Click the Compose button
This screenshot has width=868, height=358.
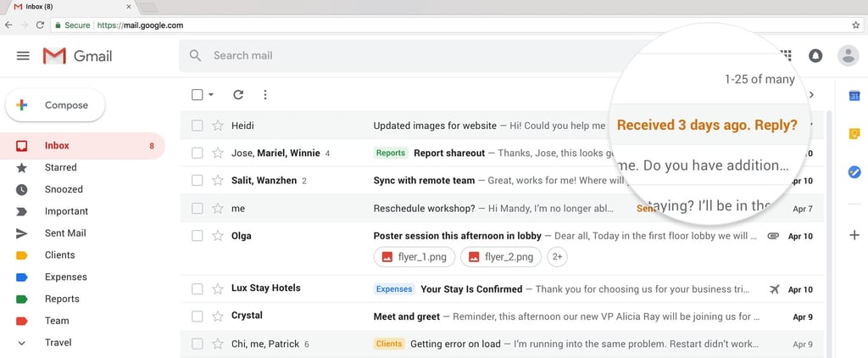point(55,105)
